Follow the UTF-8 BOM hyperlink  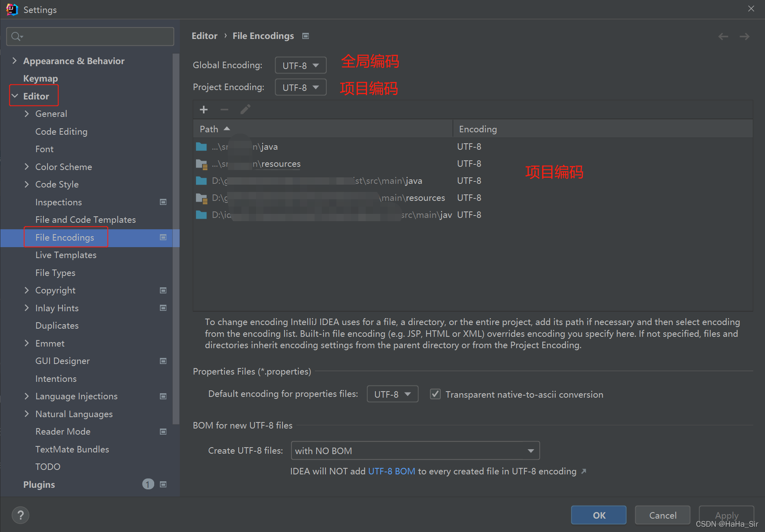[x=391, y=471]
